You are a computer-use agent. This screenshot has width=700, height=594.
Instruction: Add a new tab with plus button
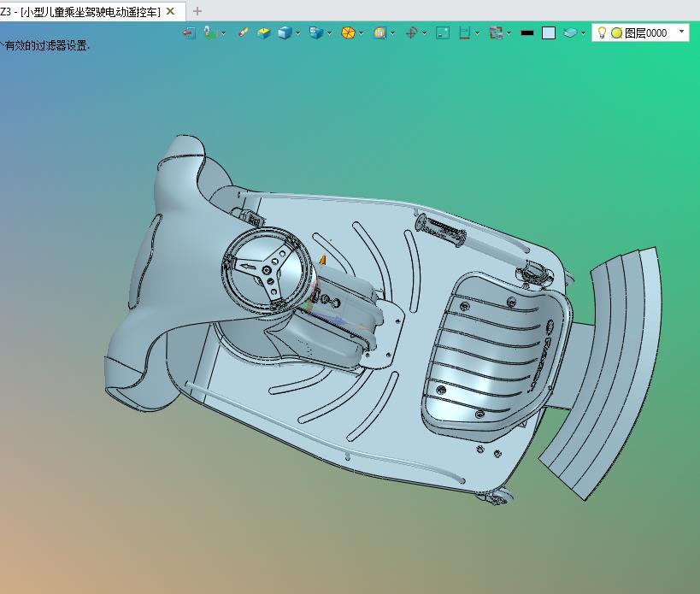[197, 11]
